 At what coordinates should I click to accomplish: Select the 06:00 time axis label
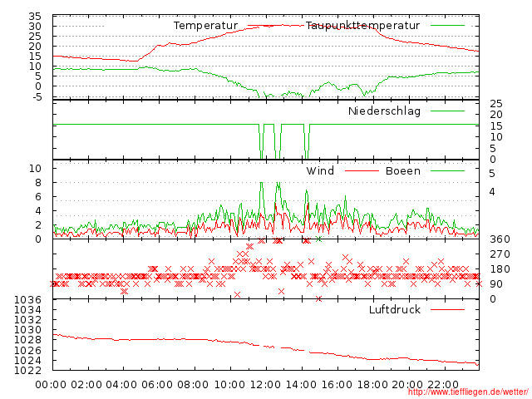coord(158,383)
